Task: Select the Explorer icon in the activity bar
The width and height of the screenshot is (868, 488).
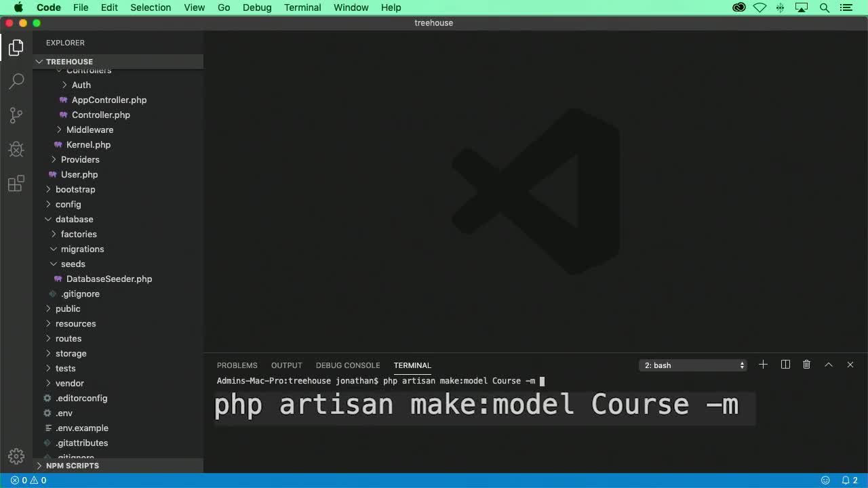Action: (16, 47)
